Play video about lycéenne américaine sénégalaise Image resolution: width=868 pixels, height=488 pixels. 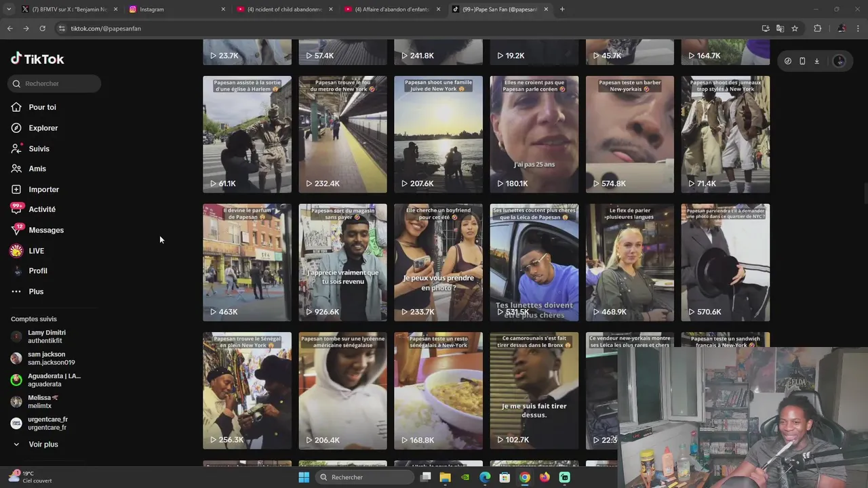pos(342,390)
